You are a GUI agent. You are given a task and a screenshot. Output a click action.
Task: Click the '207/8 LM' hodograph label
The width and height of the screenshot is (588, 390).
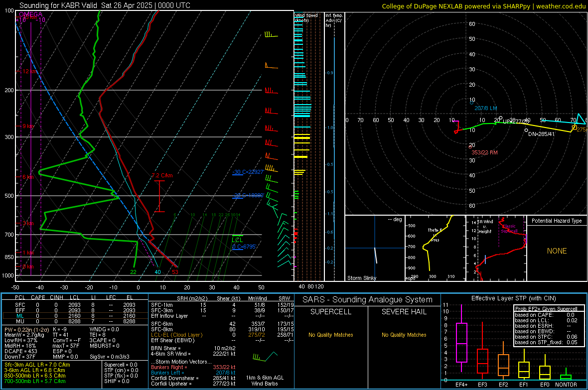tap(486, 108)
